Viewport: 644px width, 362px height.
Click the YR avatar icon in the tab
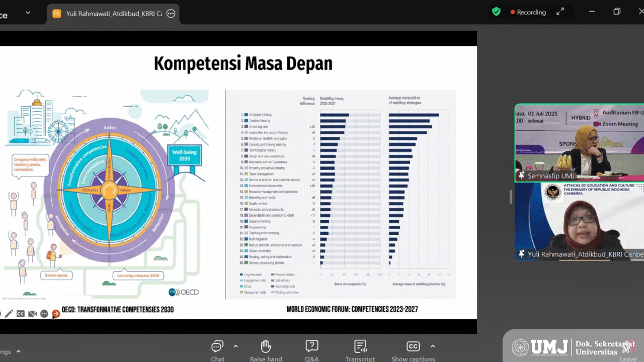(56, 14)
